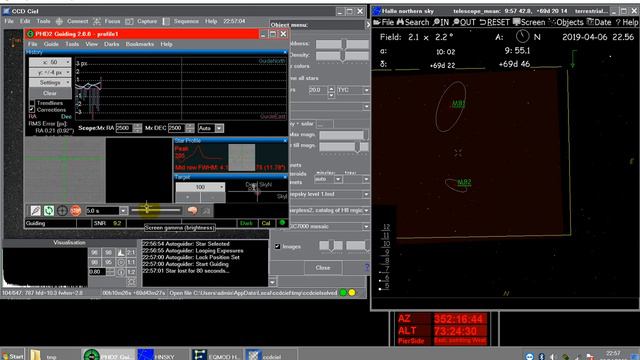Click Close in the Object menu
The height and width of the screenshot is (360, 640).
[x=322, y=268]
